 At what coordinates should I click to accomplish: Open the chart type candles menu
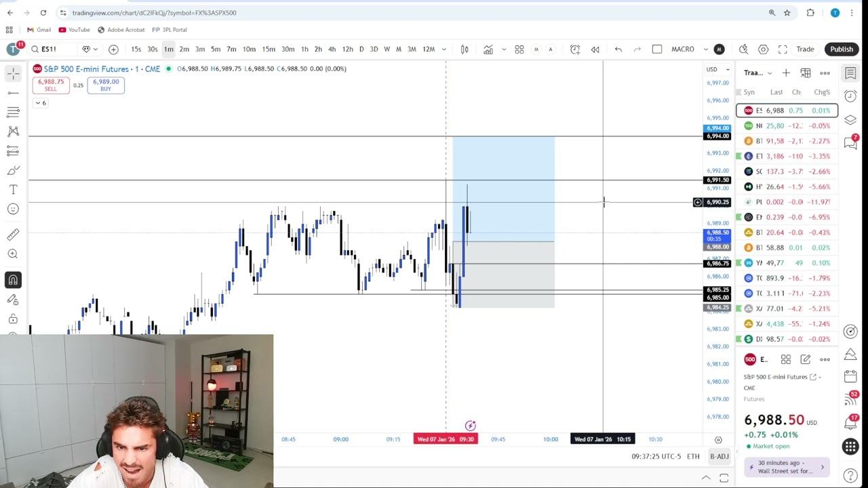(x=465, y=49)
